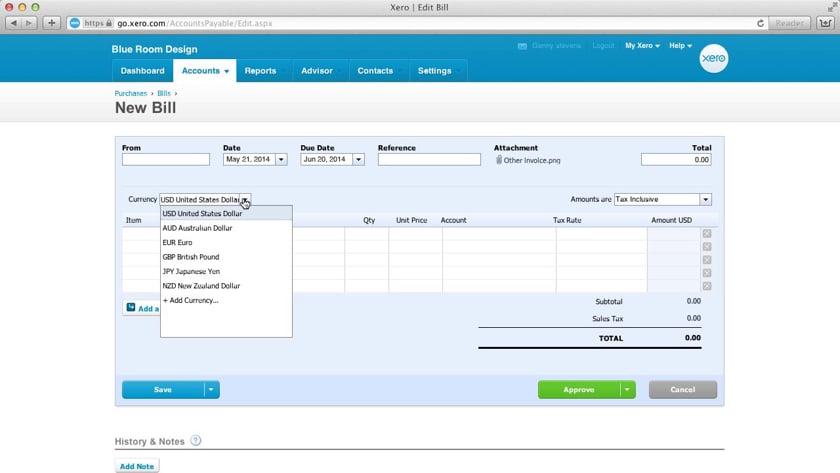Viewport: 840px width, 473px height.
Task: Click the fullscreen arrows in the title bar
Action: (832, 6)
